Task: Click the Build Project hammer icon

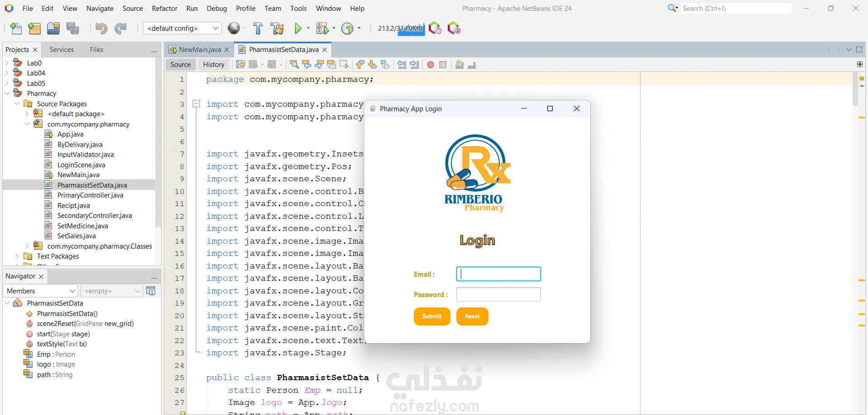Action: point(258,28)
